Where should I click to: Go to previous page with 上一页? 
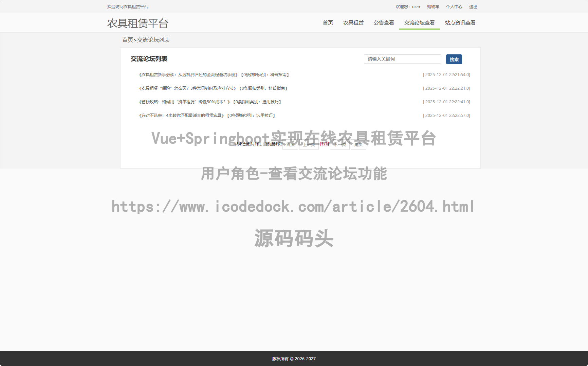tap(309, 145)
